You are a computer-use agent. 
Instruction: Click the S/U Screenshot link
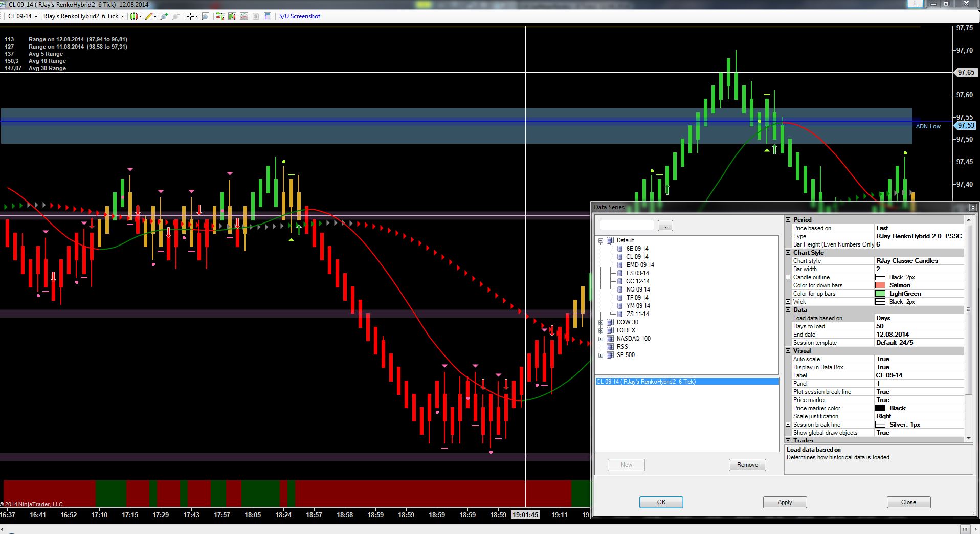[300, 16]
